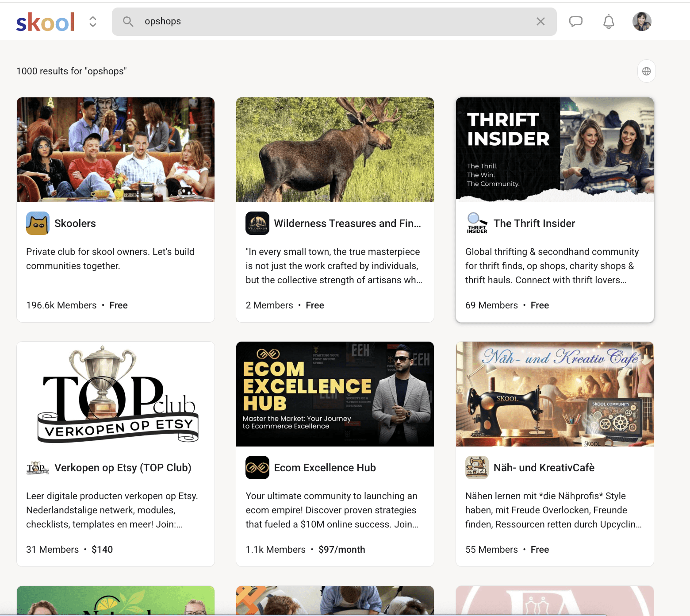Screen dimensions: 690x616
Task: Click 'Private club for skool owners' description
Action: coord(110,259)
